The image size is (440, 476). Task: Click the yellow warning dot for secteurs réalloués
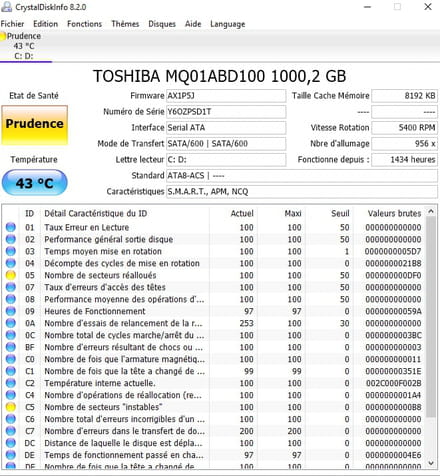coord(11,275)
